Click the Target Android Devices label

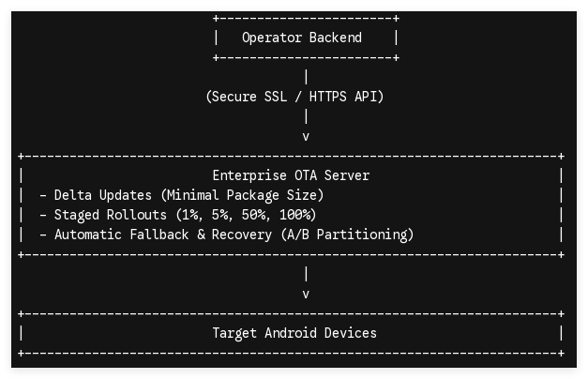(x=294, y=333)
